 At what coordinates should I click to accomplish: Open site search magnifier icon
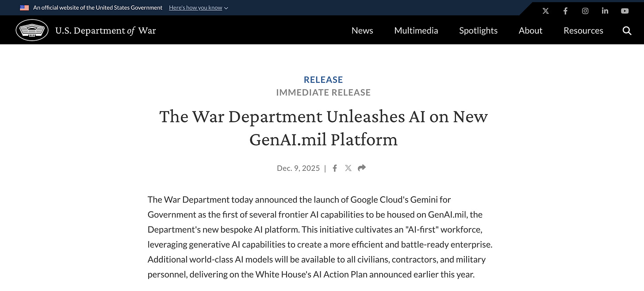(x=627, y=31)
